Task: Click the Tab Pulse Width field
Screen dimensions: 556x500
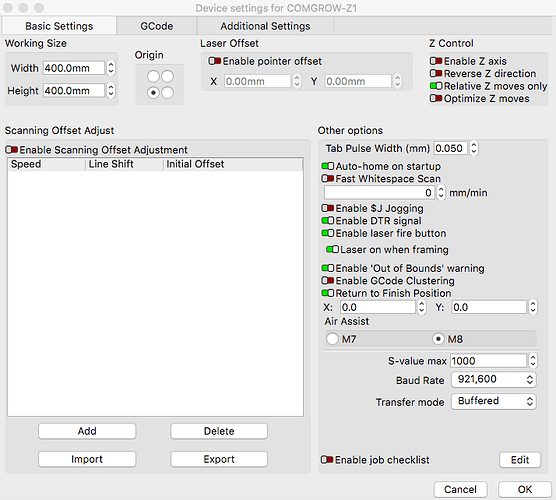Action: pyautogui.click(x=451, y=148)
